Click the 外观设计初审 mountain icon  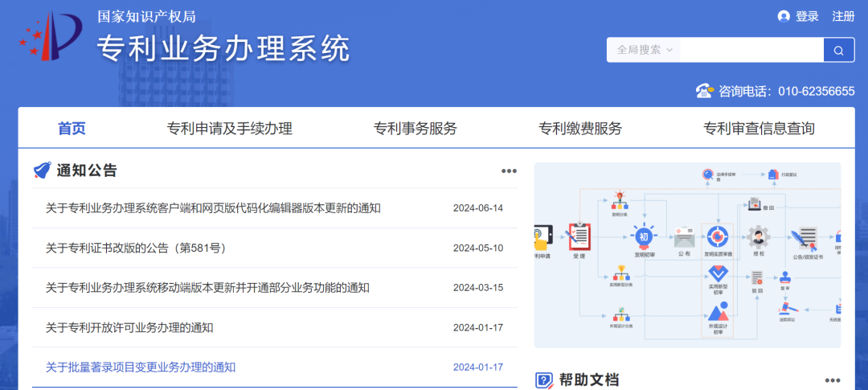[718, 312]
